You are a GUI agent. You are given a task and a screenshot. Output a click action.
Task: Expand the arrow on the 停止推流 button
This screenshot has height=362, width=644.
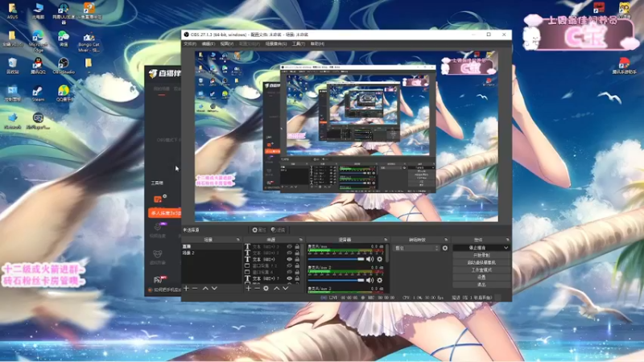pyautogui.click(x=506, y=248)
